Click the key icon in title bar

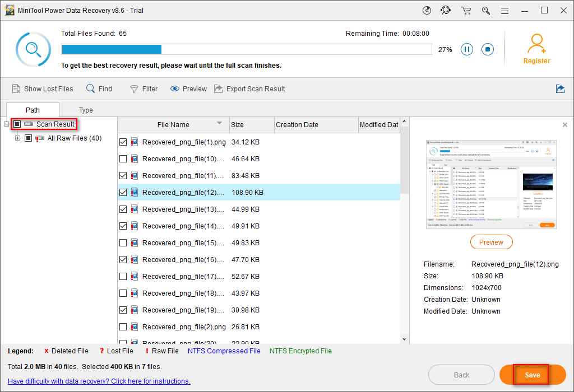tap(486, 10)
